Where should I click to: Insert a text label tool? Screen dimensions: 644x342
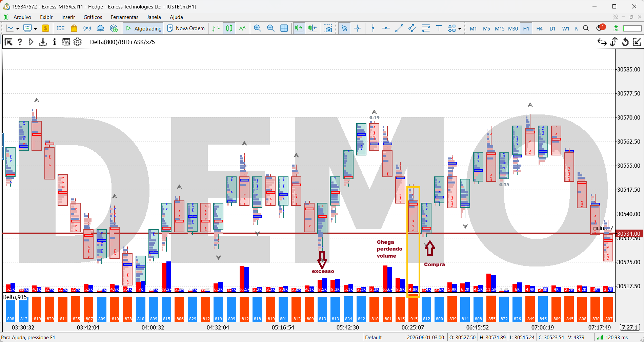click(439, 28)
